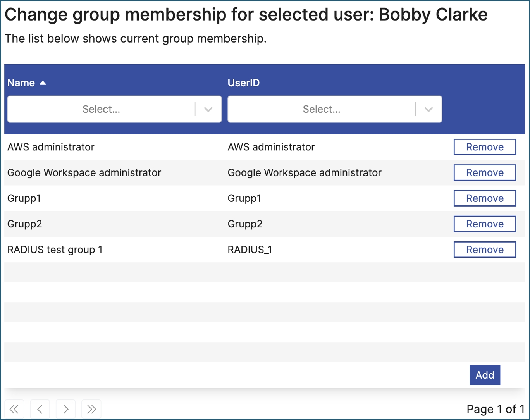Sort by the UserID column header
Viewport: 530px width, 420px height.
(x=244, y=83)
